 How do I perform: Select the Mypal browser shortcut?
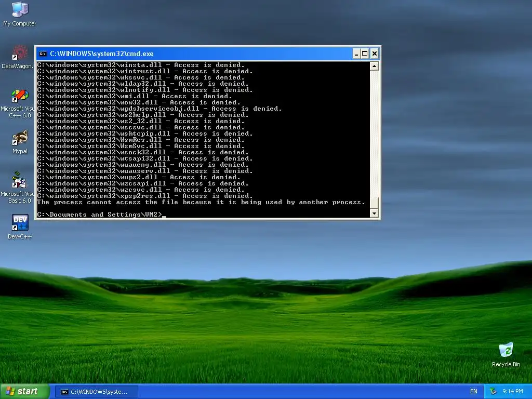(x=20, y=142)
